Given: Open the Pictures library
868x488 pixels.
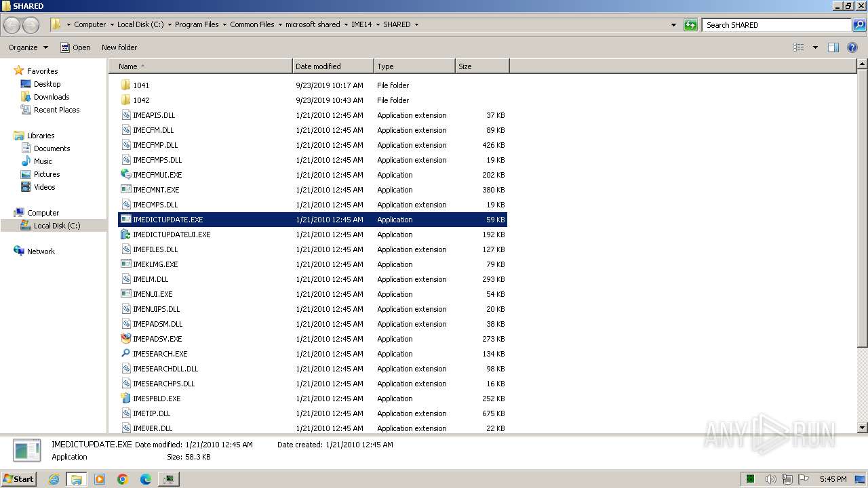Looking at the screenshot, I should 47,174.
